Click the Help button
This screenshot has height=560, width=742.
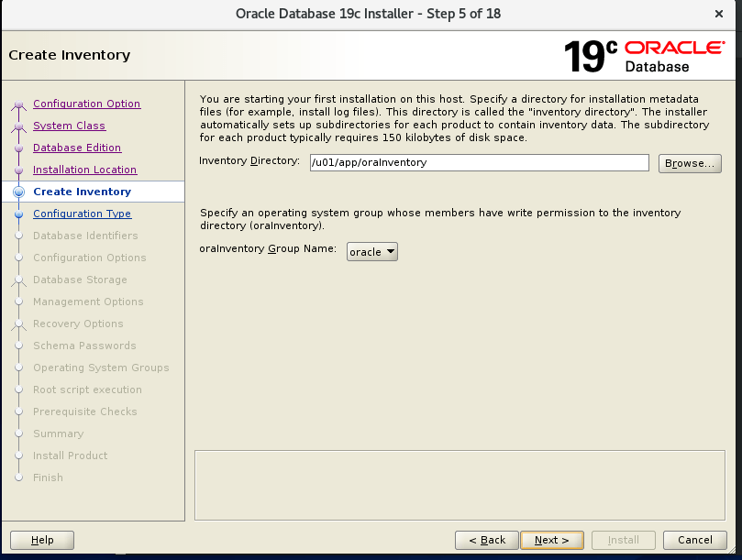[x=42, y=540]
